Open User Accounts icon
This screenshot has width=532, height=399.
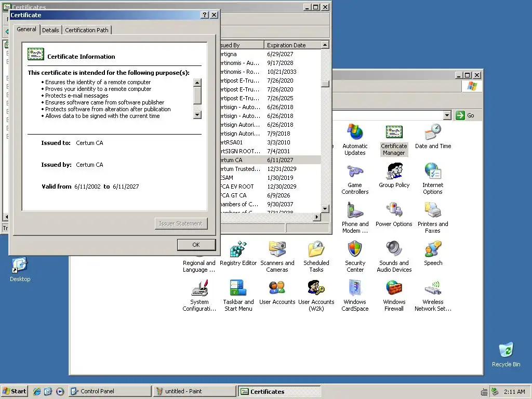pyautogui.click(x=277, y=292)
